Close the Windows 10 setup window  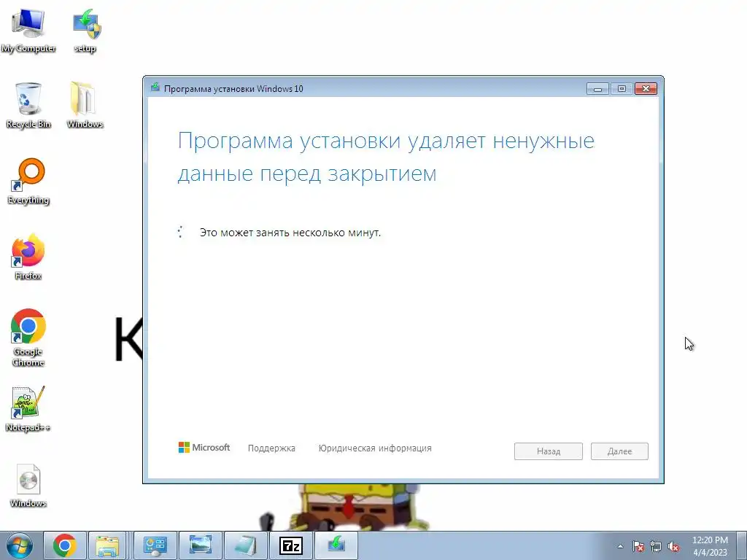point(646,88)
